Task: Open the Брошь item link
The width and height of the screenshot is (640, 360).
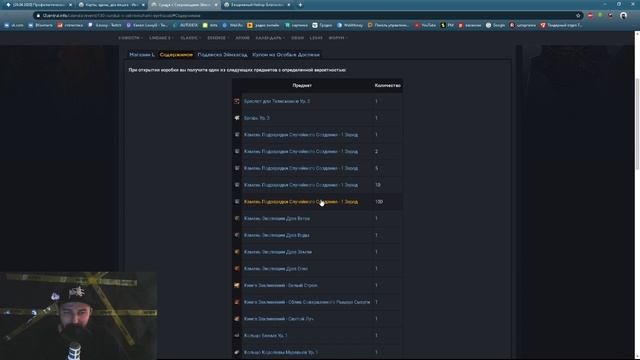Action: [x=256, y=118]
